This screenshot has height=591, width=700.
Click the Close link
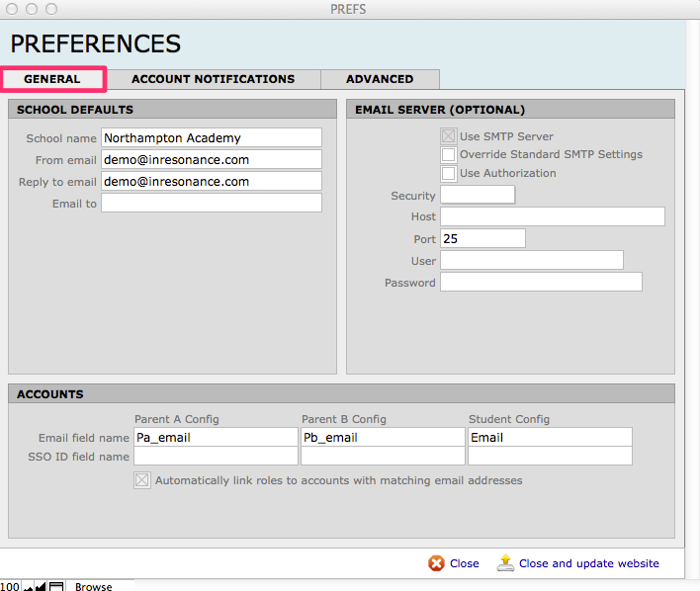tap(464, 563)
